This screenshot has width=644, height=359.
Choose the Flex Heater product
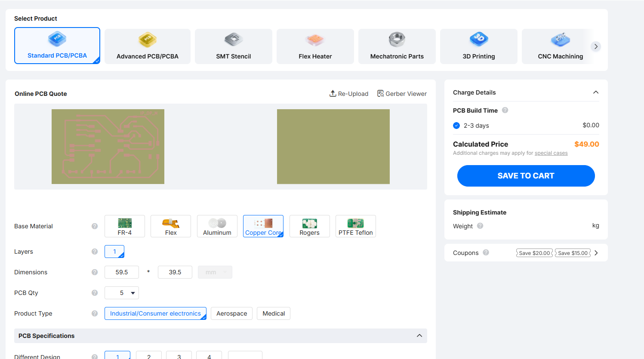coord(315,46)
